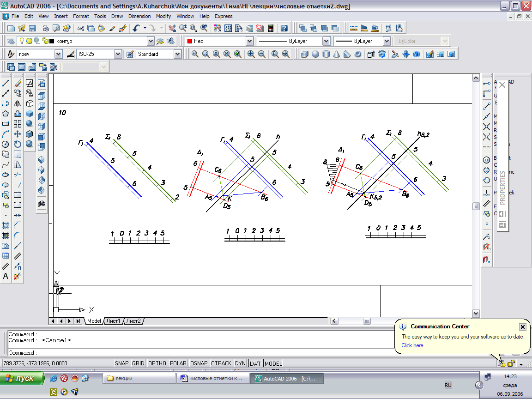
Task: Toggle ORTHO mode
Action: 157,363
